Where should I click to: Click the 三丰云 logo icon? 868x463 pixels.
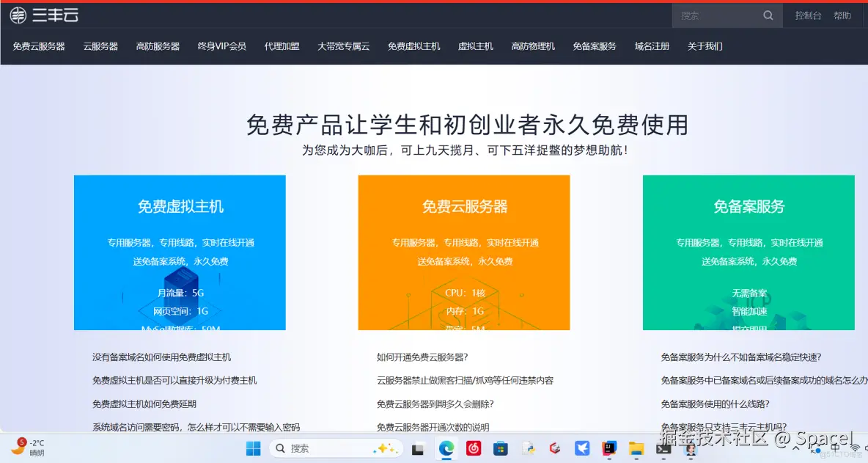[18, 15]
